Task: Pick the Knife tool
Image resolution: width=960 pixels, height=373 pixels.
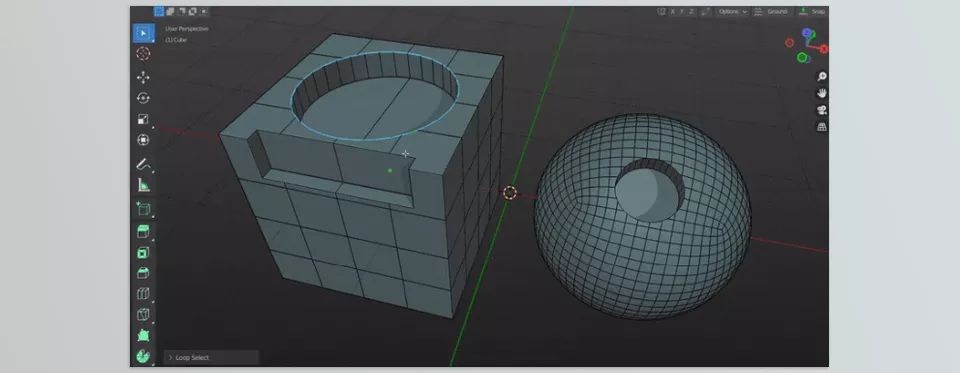Action: 143,315
